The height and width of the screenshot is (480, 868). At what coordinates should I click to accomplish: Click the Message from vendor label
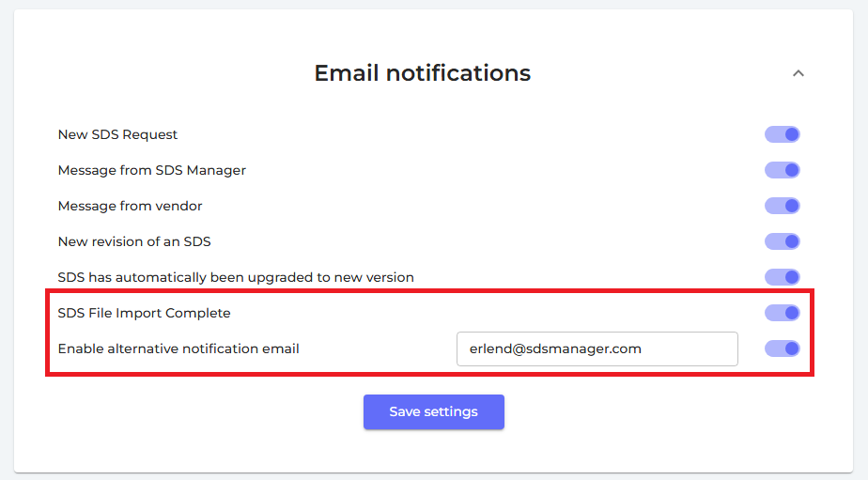click(x=130, y=206)
